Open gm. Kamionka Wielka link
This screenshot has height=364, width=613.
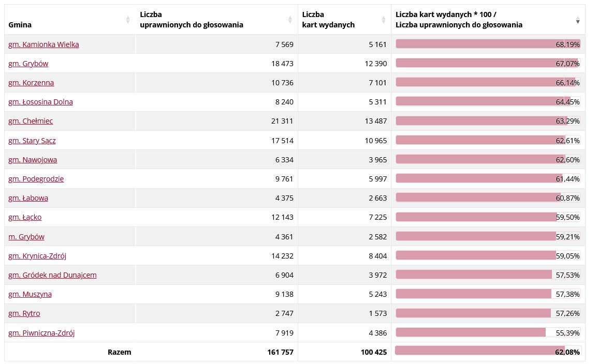click(x=43, y=44)
